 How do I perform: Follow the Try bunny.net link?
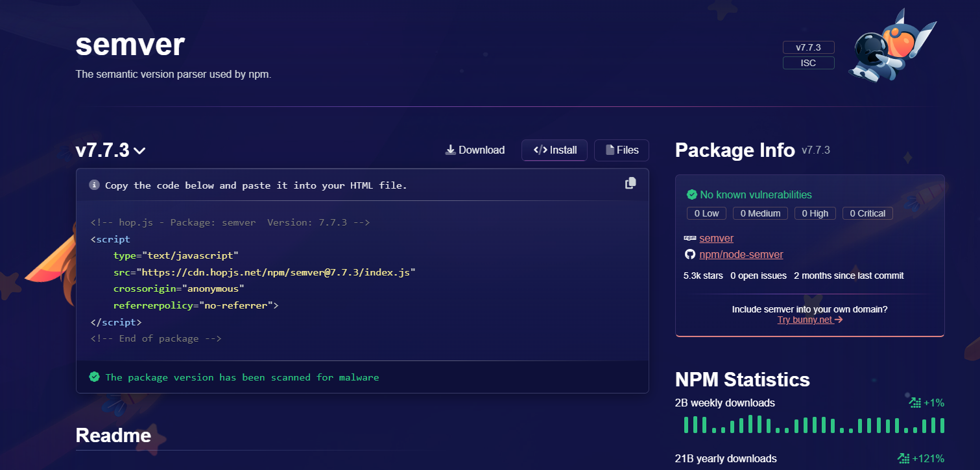810,320
